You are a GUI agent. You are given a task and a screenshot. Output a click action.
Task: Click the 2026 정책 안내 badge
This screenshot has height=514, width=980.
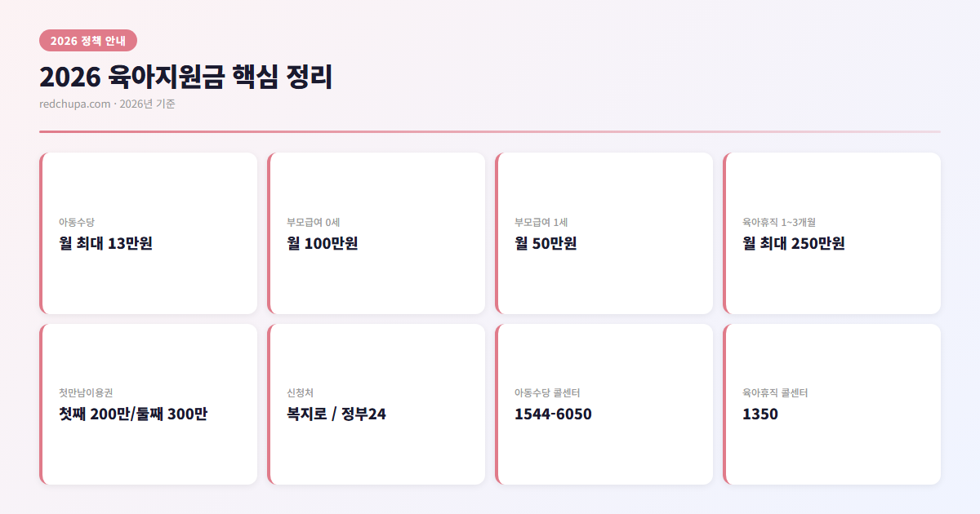tap(88, 41)
